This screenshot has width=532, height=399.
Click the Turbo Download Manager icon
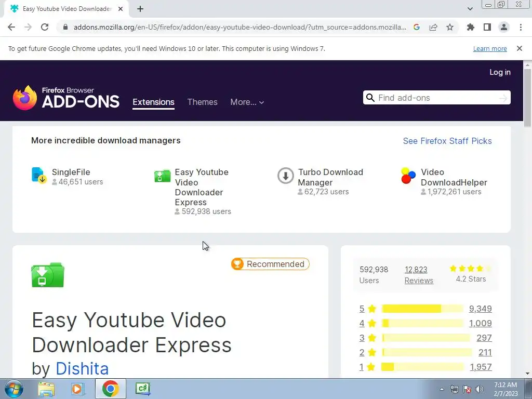pos(285,176)
